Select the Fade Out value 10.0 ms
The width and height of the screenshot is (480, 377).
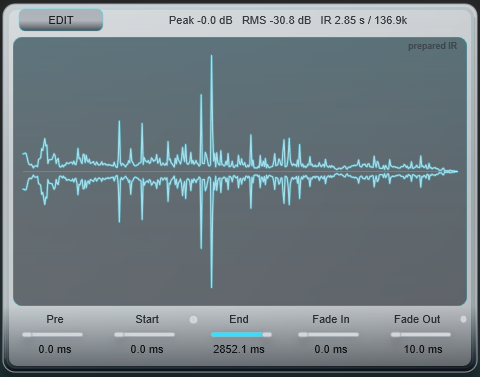click(x=423, y=349)
